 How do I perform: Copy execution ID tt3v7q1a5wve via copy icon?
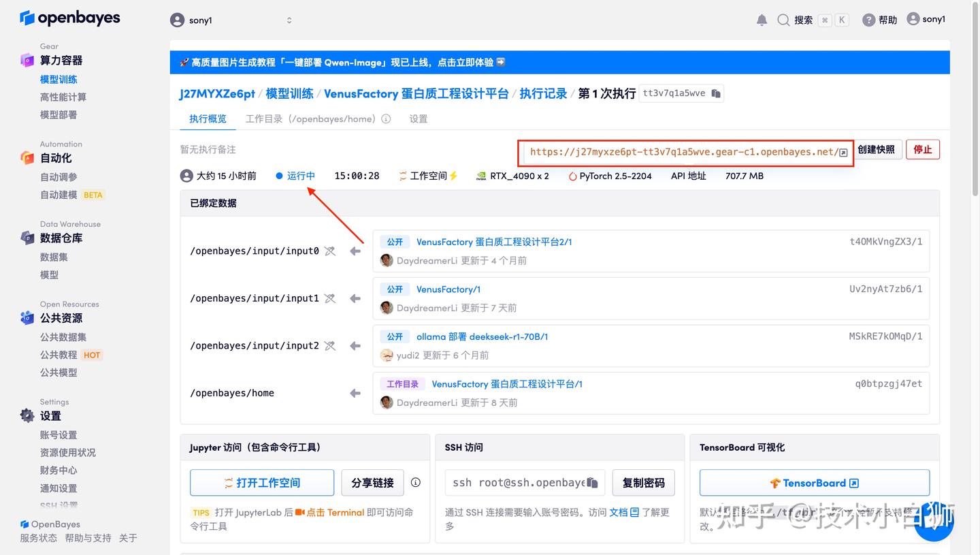[715, 93]
